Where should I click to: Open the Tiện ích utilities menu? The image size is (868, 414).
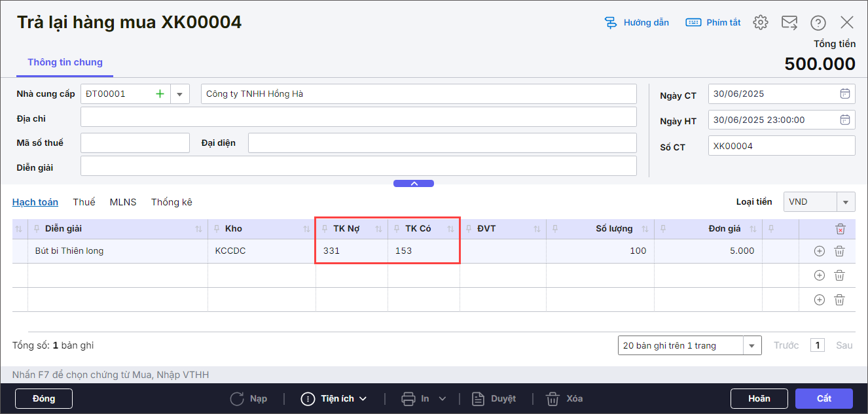pyautogui.click(x=334, y=398)
